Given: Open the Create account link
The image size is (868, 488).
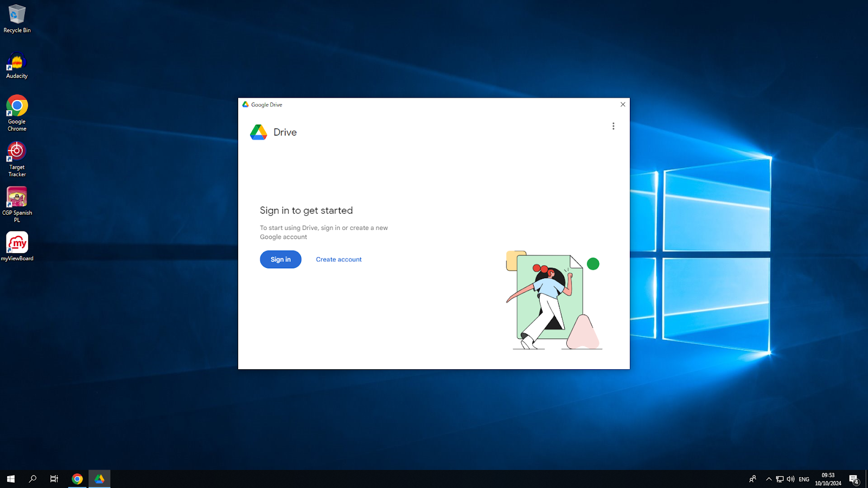Looking at the screenshot, I should coord(339,259).
